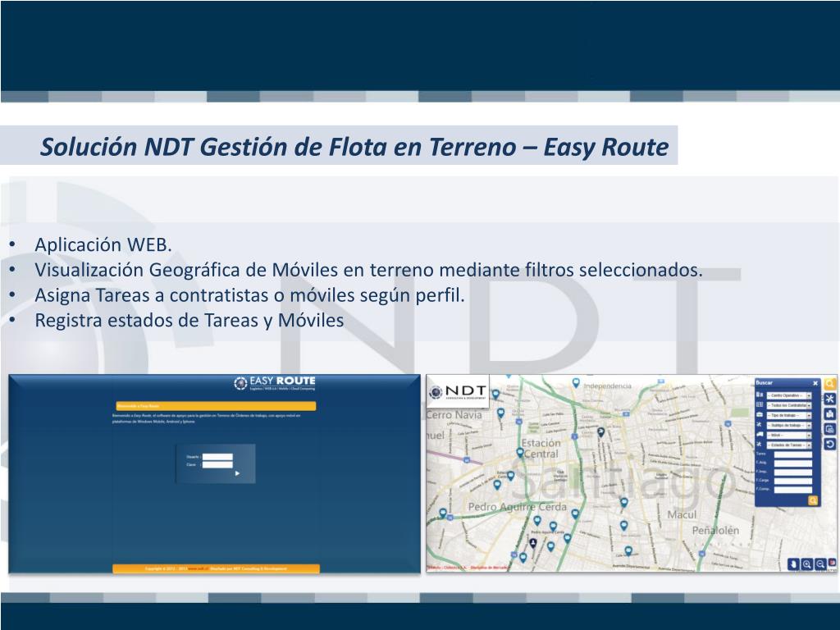Image resolution: width=840 pixels, height=630 pixels.
Task: Open the buildings icon on map toolbar
Action: [830, 413]
